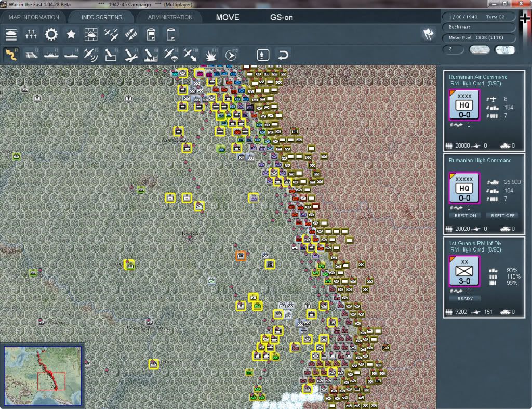Click REFIT ON for Rumanian High Command
The image size is (532, 409).
465,215
